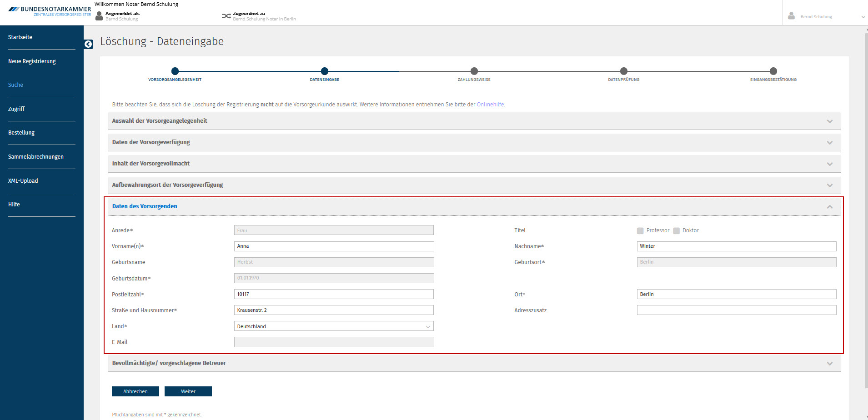
Task: Tick the Professor title checkbox
Action: tap(640, 231)
